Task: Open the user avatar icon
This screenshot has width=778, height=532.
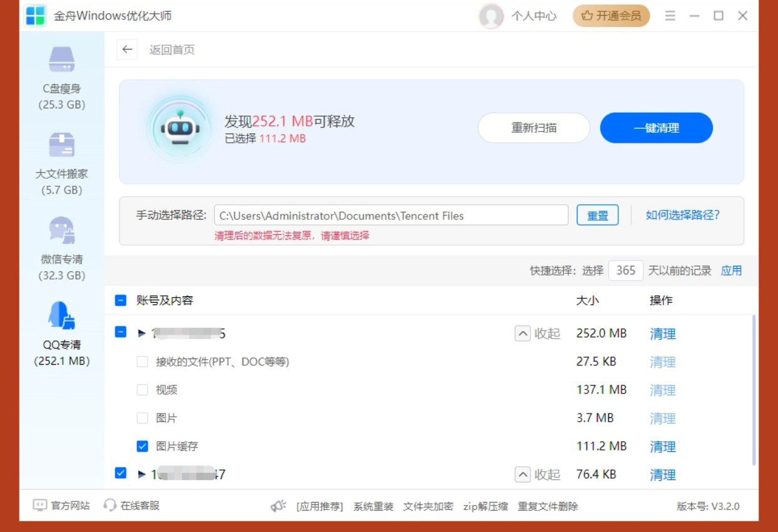Action: coord(491,16)
